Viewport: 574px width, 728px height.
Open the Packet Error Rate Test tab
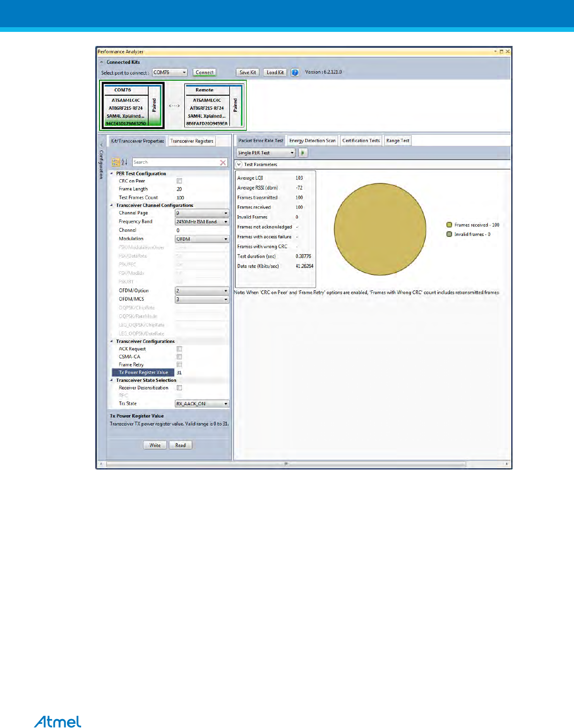click(x=261, y=141)
